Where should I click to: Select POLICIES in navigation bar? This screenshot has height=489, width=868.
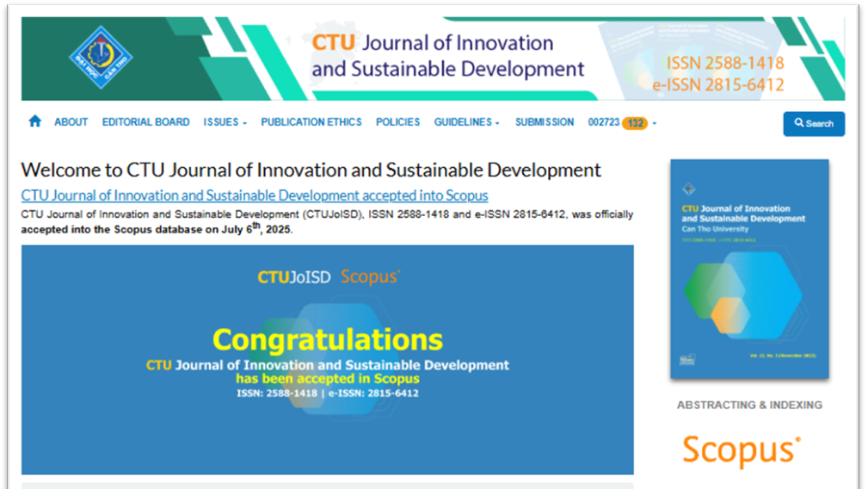pyautogui.click(x=397, y=122)
